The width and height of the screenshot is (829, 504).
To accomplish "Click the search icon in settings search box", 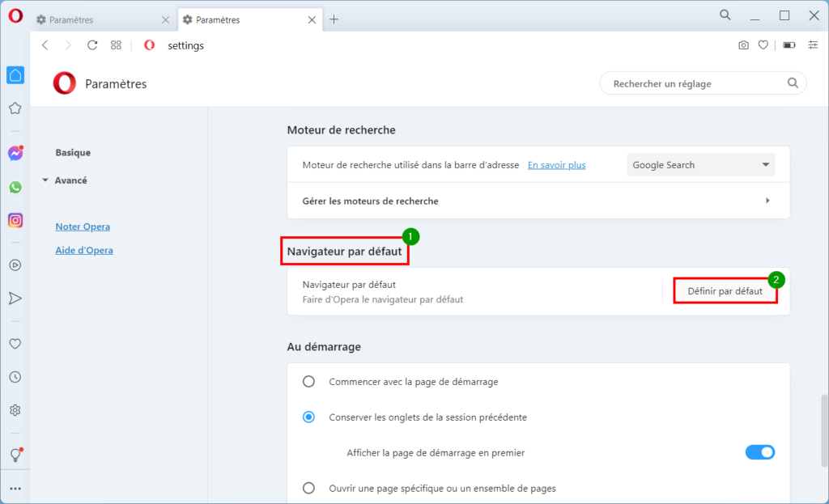I will [793, 83].
